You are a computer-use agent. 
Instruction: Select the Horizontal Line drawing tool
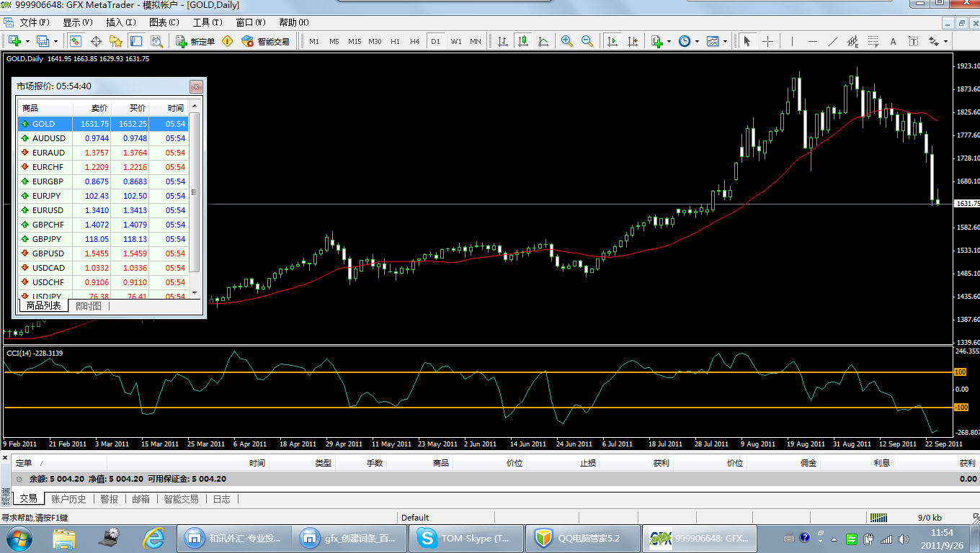point(813,41)
